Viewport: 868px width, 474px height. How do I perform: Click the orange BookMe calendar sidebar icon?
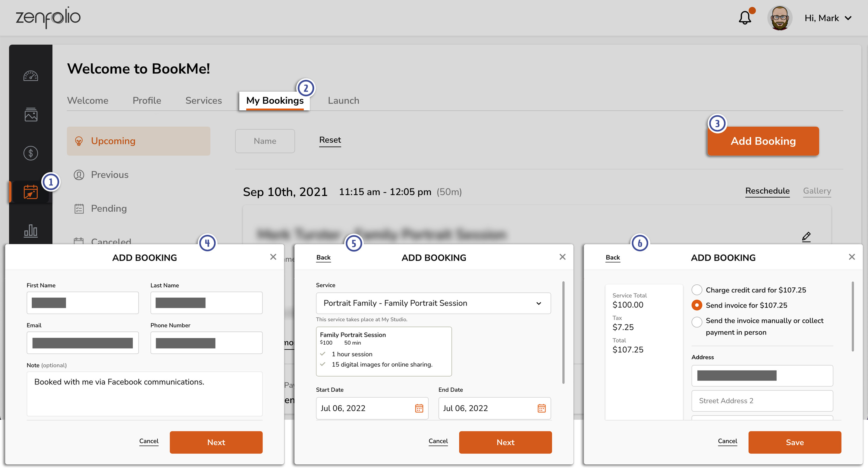tap(30, 192)
